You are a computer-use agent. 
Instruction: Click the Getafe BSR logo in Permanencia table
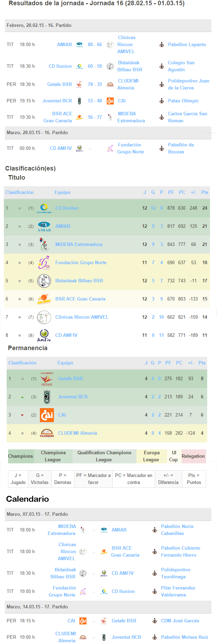47,379
